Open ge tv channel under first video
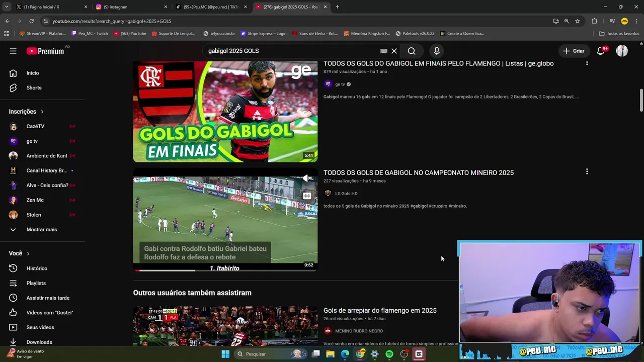 coord(340,84)
